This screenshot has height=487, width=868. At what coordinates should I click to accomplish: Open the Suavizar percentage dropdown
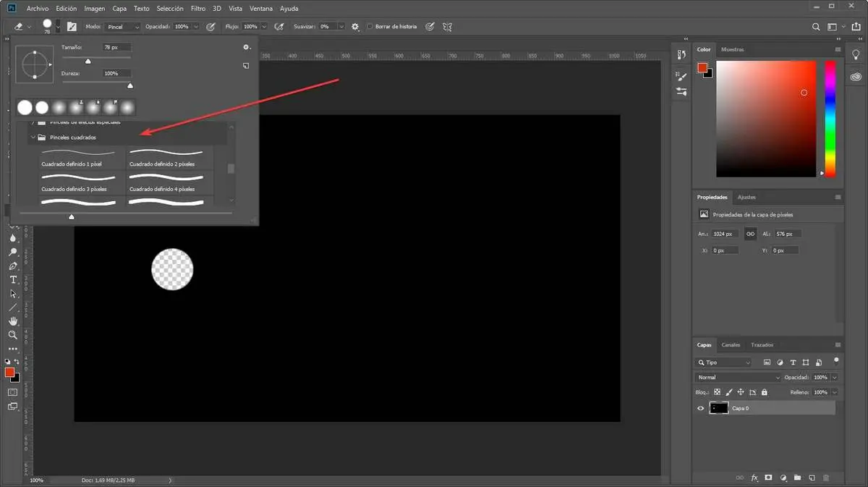[x=341, y=27]
